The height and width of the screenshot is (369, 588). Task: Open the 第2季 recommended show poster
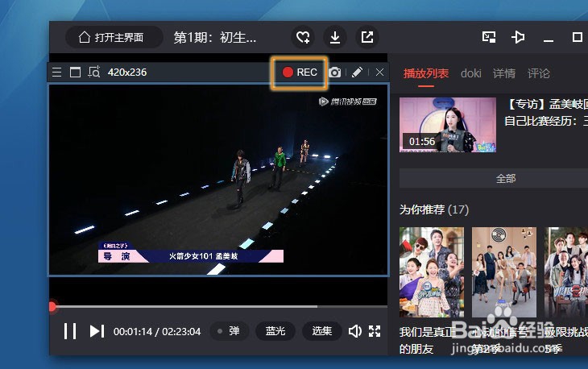point(504,272)
